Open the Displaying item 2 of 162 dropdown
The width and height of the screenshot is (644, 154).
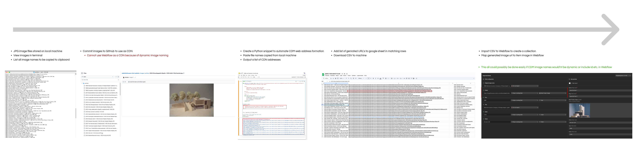(623, 76)
